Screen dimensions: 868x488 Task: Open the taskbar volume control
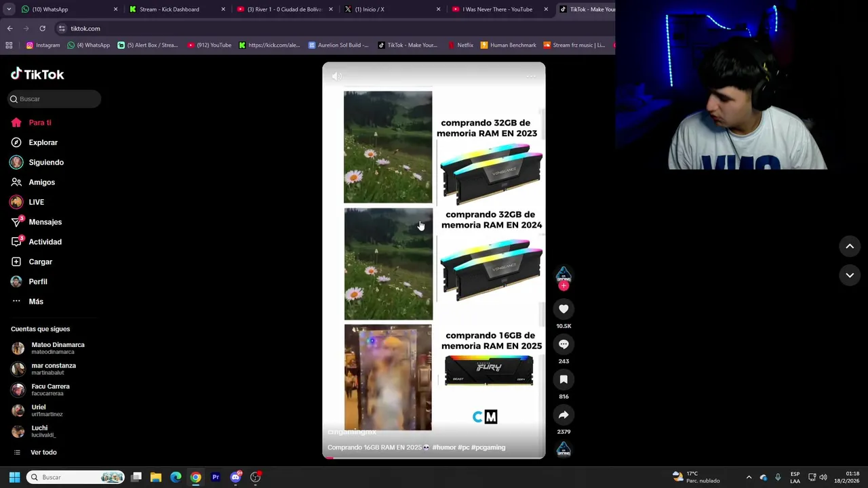823,477
